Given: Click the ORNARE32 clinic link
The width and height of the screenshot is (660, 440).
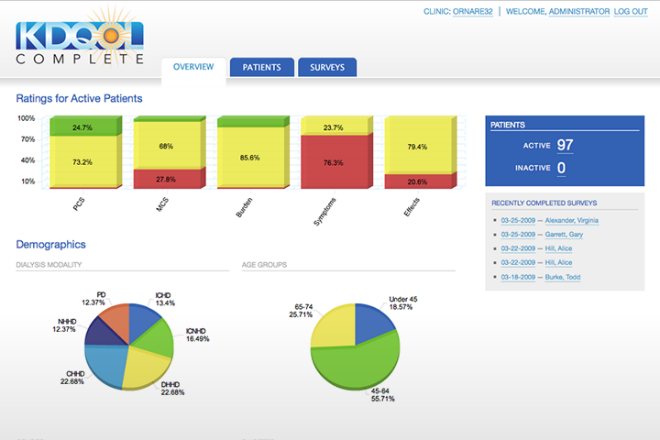Looking at the screenshot, I should click(x=474, y=11).
